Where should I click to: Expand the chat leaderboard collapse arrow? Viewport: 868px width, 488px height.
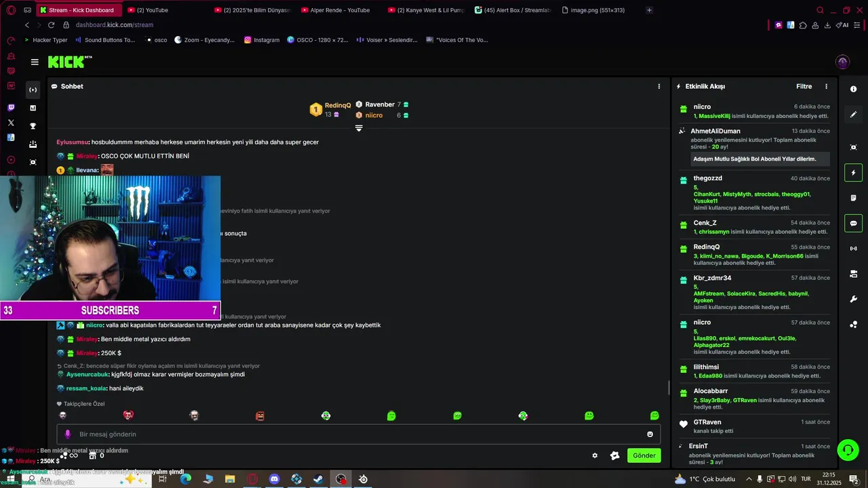(359, 127)
